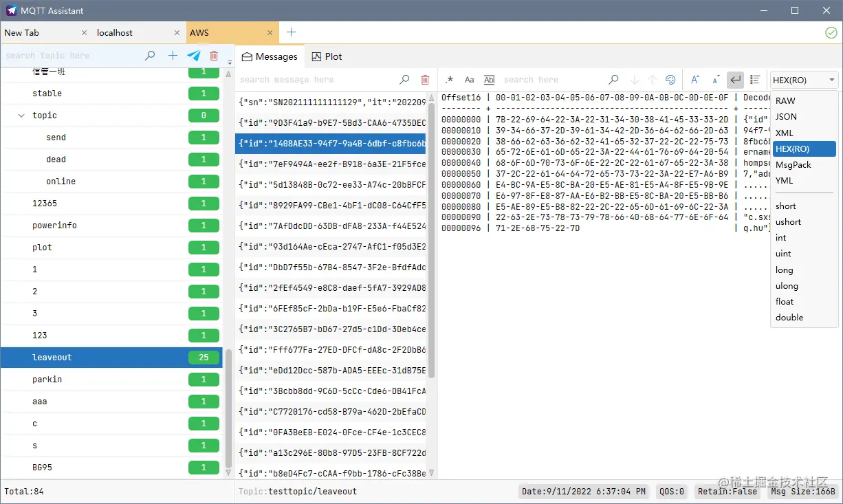The width and height of the screenshot is (843, 504).
Task: Click the message list scrollbar thumb
Action: pos(432,241)
